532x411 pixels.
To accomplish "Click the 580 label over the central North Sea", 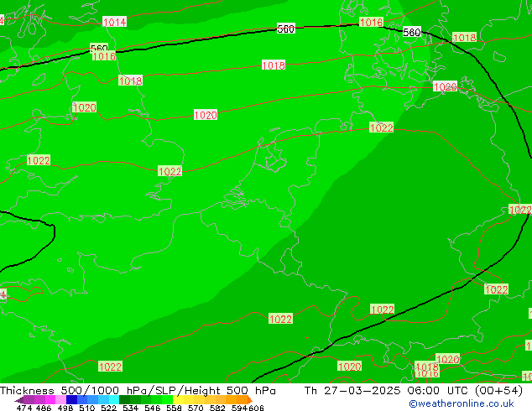I will (285, 29).
